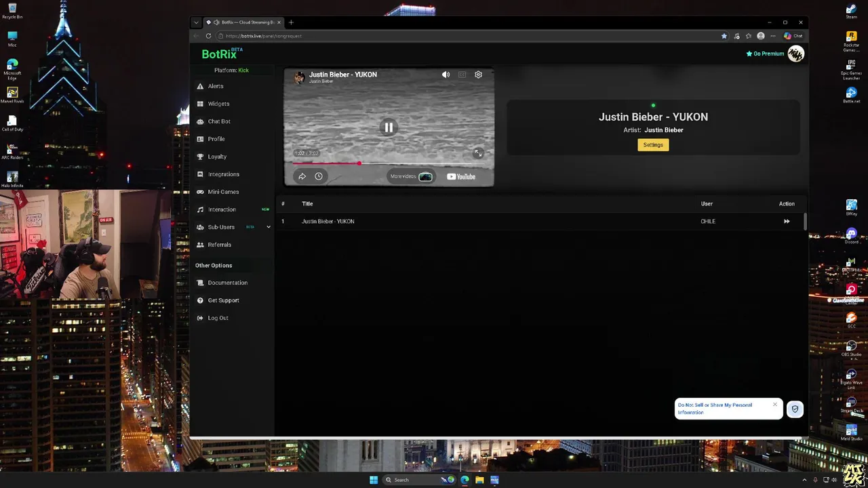Close the BotRix browser tab

coord(279,22)
